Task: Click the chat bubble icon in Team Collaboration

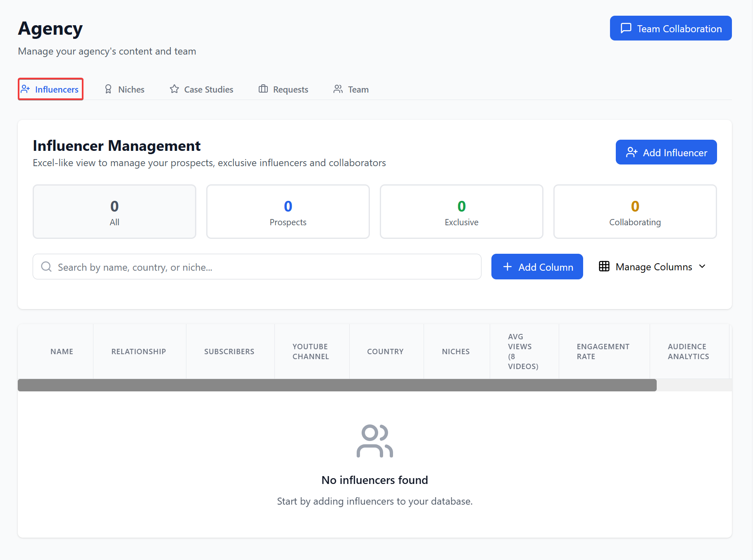Action: click(x=626, y=28)
